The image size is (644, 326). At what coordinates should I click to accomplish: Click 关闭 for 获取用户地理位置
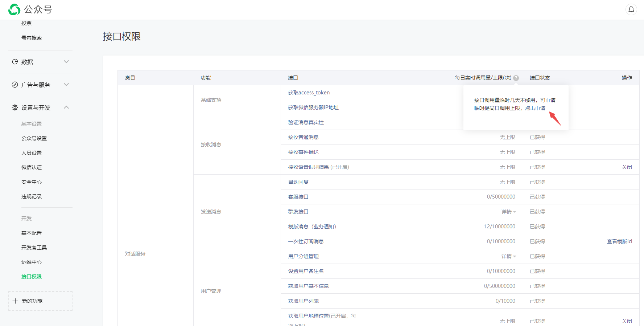(x=627, y=321)
